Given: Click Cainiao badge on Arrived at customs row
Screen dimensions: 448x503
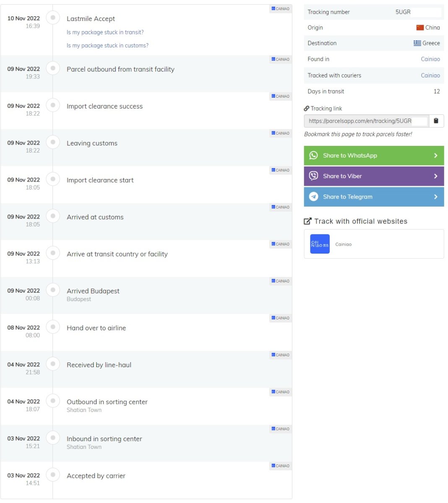Looking at the screenshot, I should pyautogui.click(x=280, y=207).
